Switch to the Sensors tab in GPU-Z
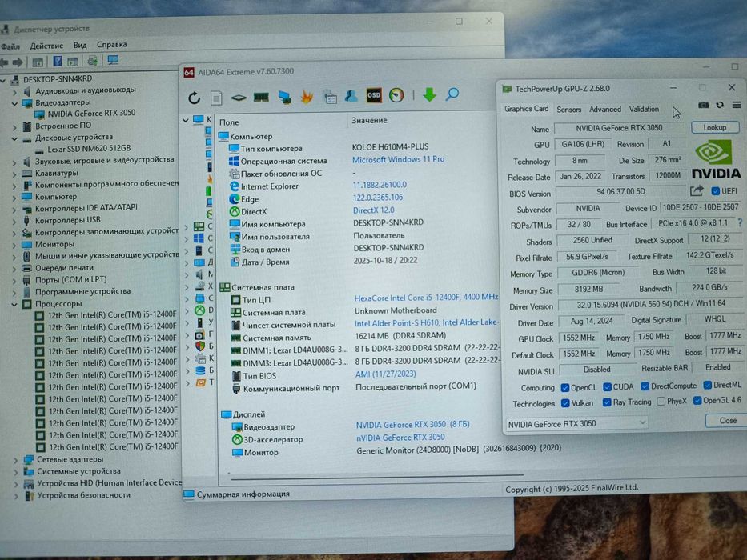 pyautogui.click(x=569, y=110)
